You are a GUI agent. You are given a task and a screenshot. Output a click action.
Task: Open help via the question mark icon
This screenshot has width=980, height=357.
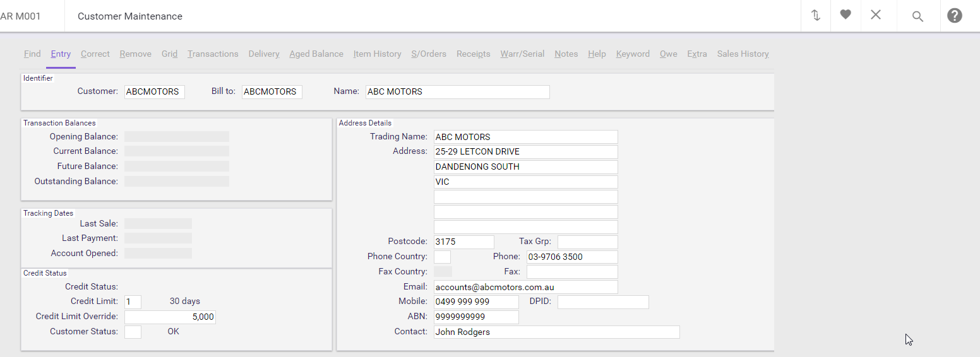(955, 16)
